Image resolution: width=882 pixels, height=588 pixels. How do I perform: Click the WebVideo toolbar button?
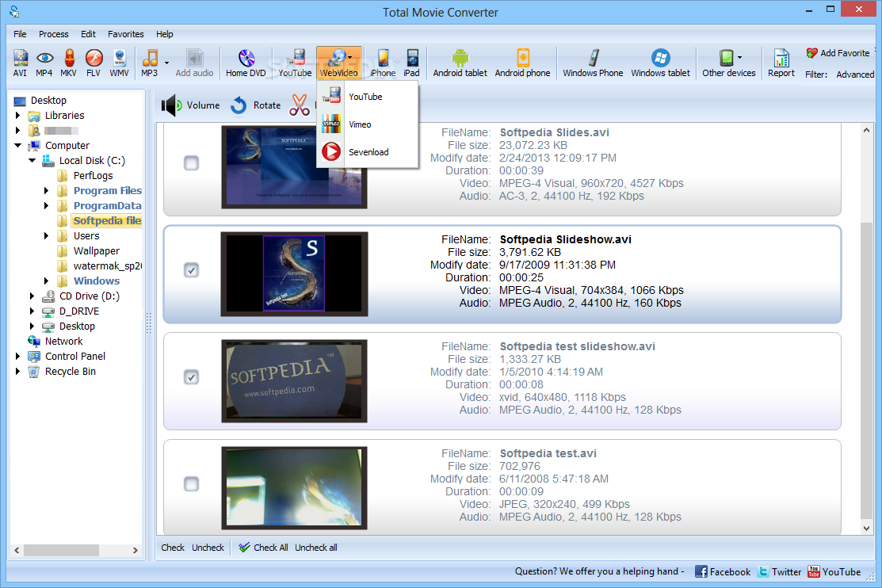(x=338, y=63)
